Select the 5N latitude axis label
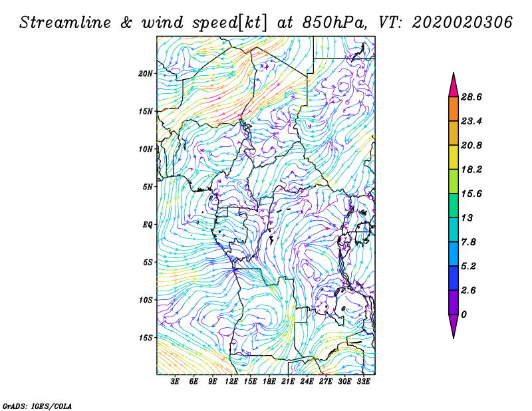This screenshot has height=411, width=532. (x=148, y=187)
